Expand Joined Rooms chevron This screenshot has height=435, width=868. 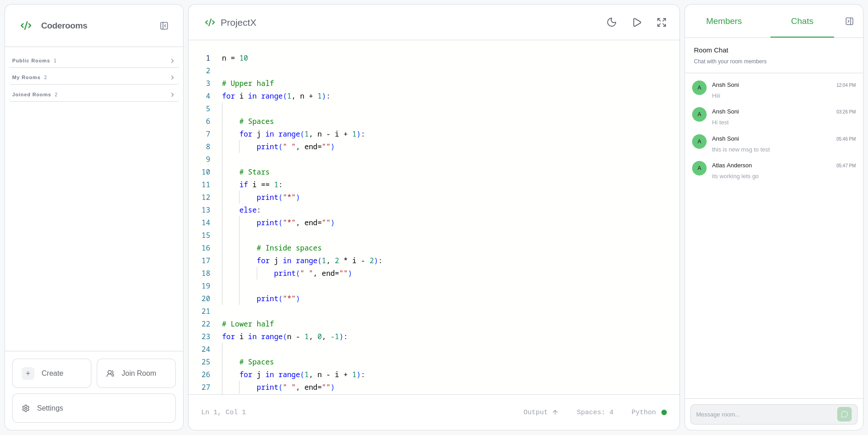pos(172,95)
